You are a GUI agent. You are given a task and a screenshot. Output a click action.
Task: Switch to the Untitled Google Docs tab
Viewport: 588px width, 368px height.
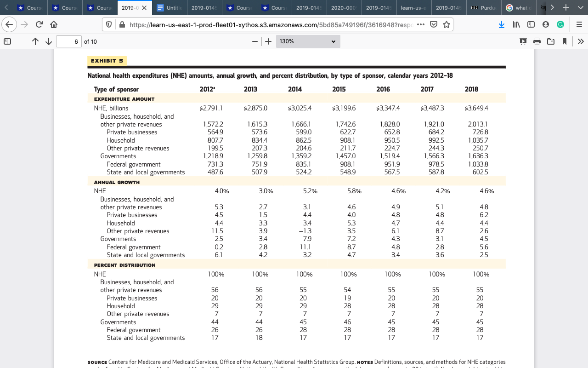(x=169, y=8)
